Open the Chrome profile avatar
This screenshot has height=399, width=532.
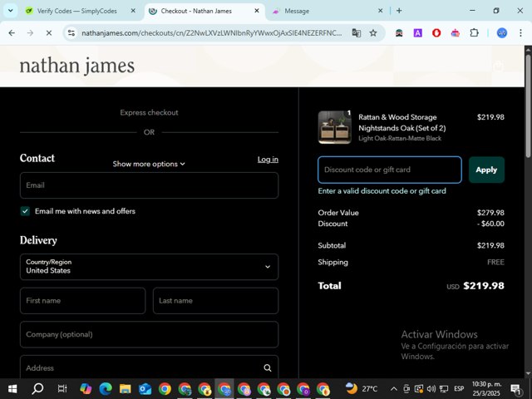(502, 33)
